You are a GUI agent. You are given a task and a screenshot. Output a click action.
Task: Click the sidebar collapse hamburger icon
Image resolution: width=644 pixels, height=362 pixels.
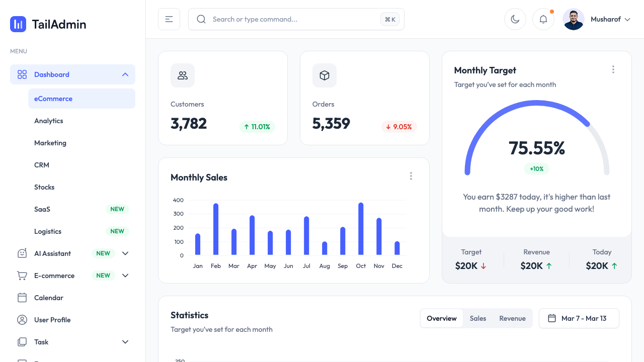pos(169,19)
